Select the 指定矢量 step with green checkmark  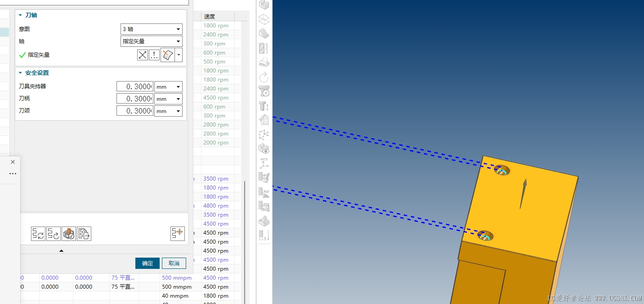[34, 55]
